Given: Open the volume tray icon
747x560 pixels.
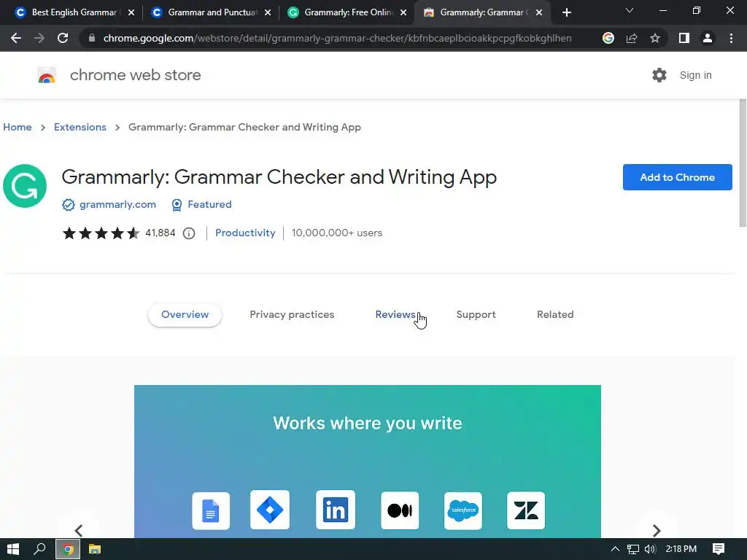Looking at the screenshot, I should 650,549.
